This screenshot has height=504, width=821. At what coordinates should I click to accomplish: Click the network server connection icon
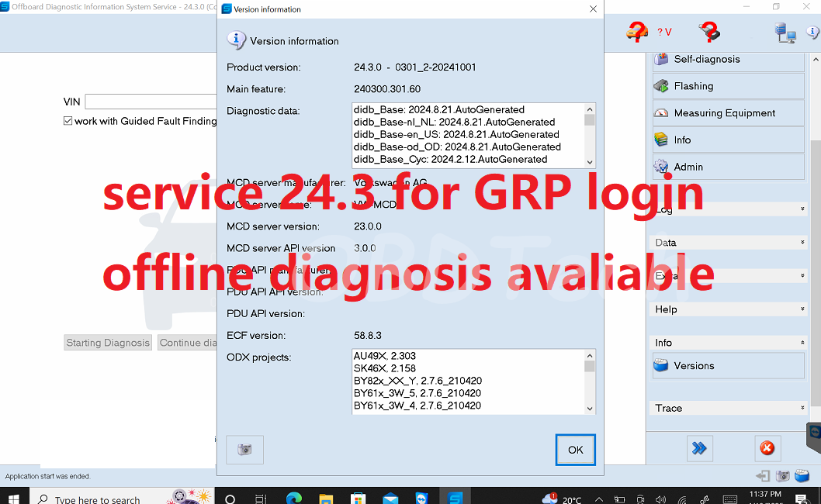click(785, 33)
